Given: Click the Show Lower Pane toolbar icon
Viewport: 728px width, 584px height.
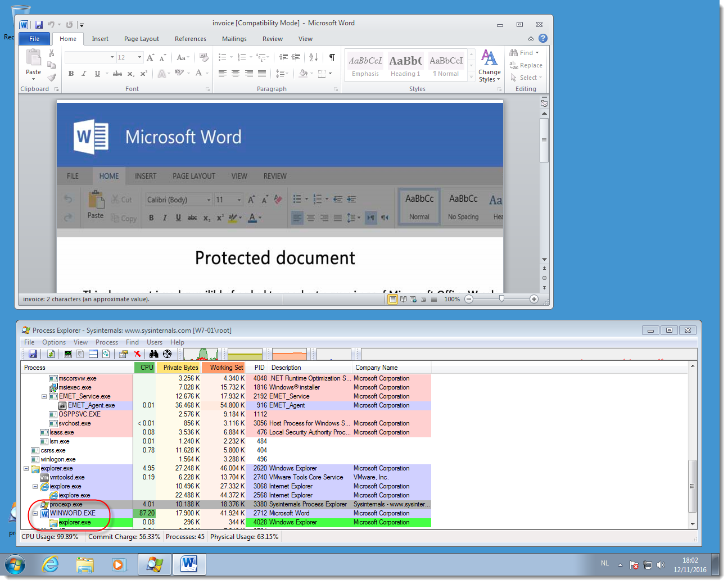Looking at the screenshot, I should (x=93, y=354).
